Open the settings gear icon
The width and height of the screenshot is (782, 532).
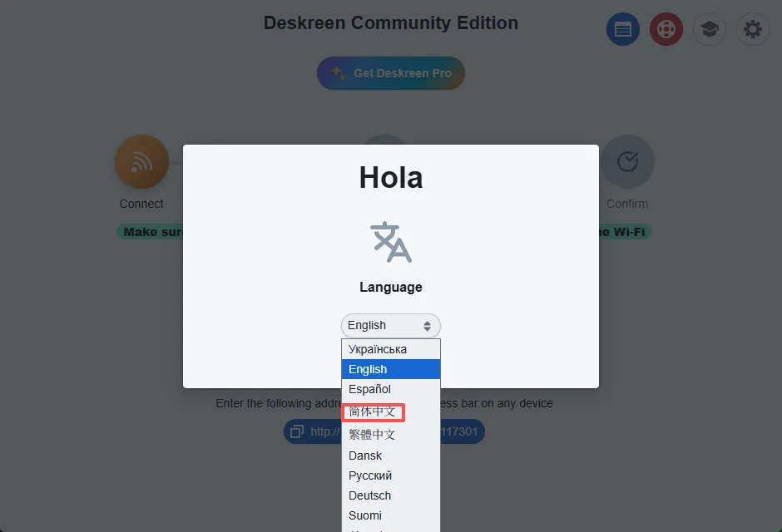coord(753,29)
